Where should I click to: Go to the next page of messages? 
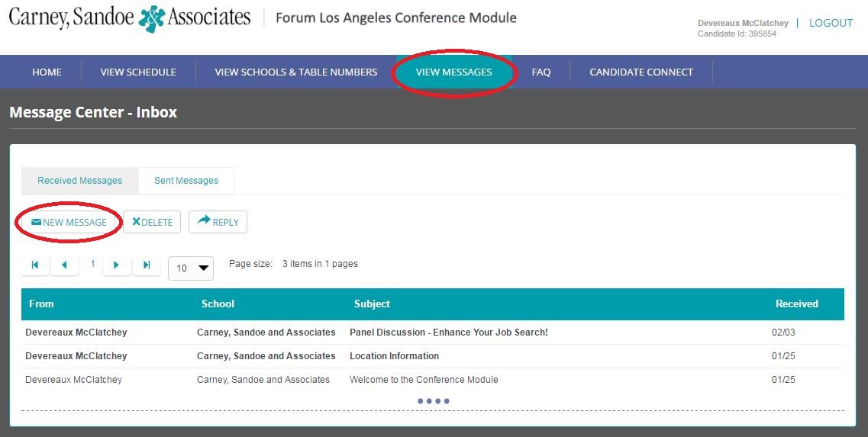point(116,265)
